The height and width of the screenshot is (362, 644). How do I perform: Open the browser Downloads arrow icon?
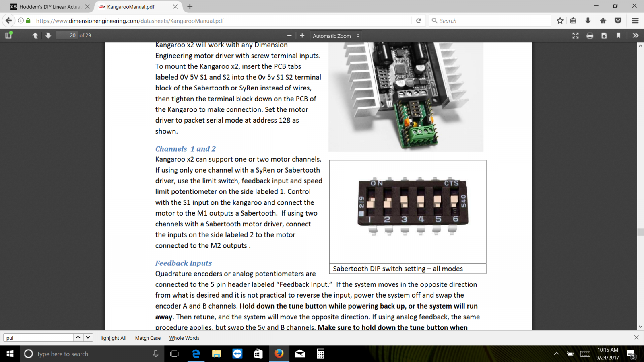[588, 21]
